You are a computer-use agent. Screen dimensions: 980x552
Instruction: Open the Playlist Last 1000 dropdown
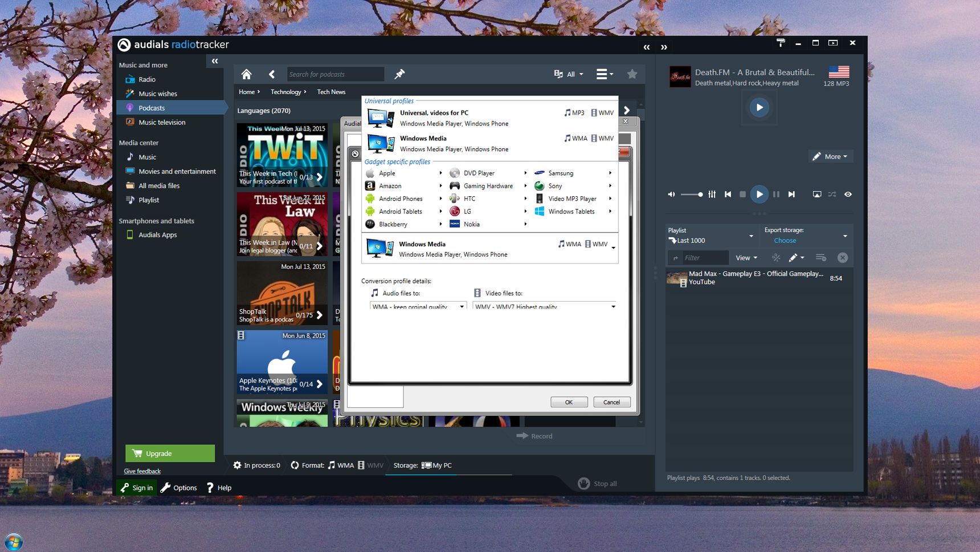751,236
